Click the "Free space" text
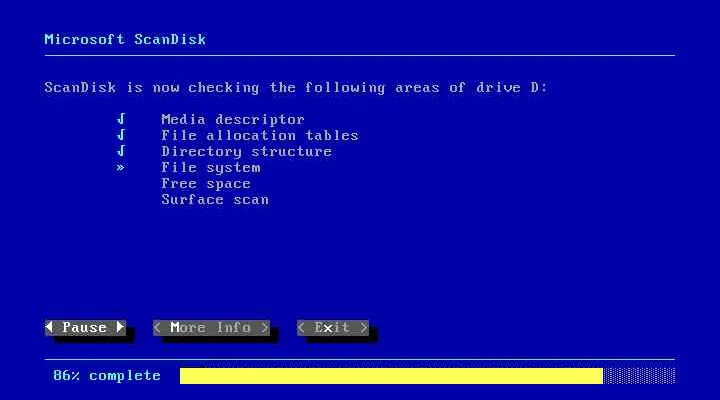The height and width of the screenshot is (400, 720). [x=206, y=184]
